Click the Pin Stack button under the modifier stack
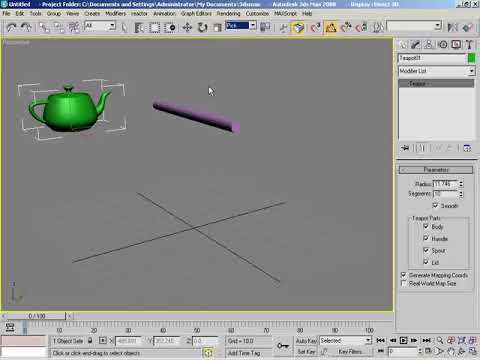Screen dimensions: 480x360 tap(405, 148)
